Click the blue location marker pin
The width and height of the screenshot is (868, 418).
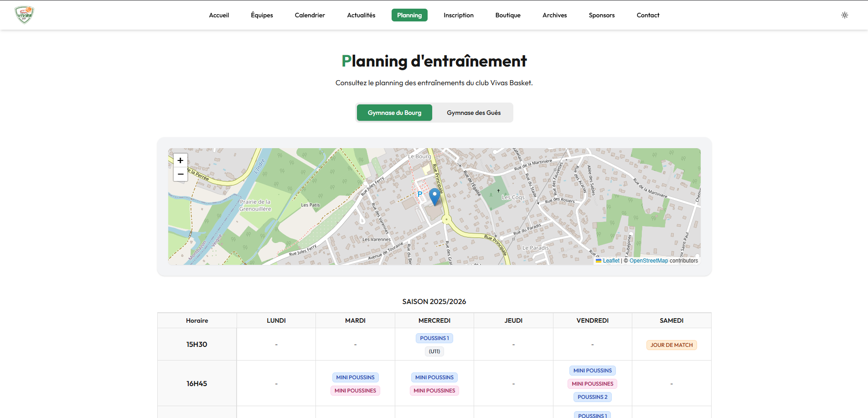click(x=435, y=197)
